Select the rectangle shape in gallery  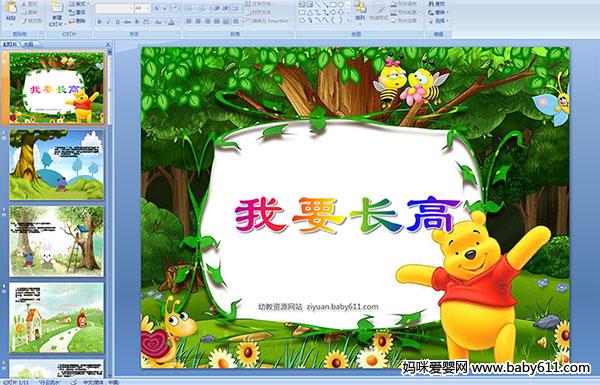coord(333,4)
